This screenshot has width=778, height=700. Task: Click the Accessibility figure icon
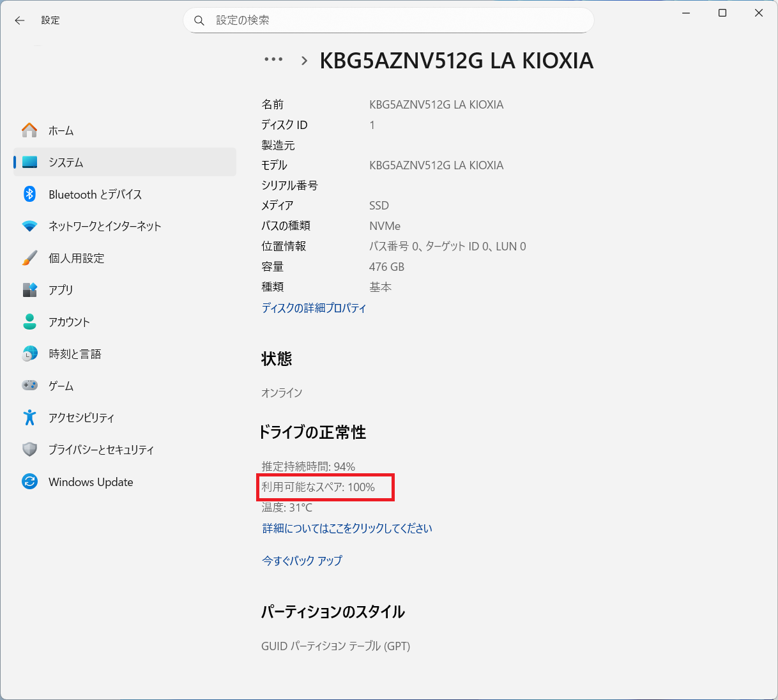29,418
